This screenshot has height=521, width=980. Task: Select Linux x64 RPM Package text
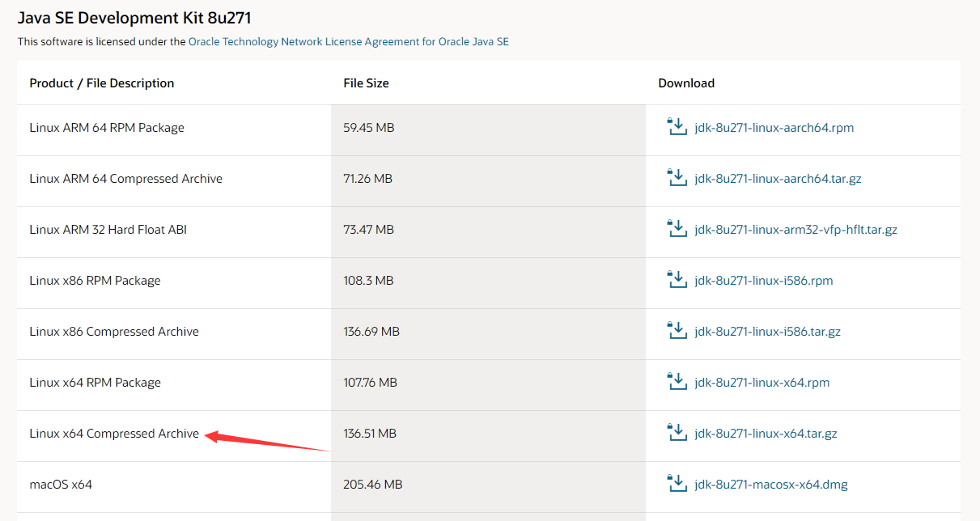(x=95, y=383)
